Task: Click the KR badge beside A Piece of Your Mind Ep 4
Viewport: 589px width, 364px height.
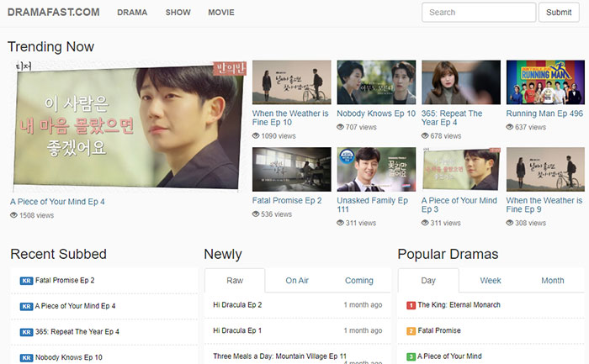Action: tap(26, 306)
